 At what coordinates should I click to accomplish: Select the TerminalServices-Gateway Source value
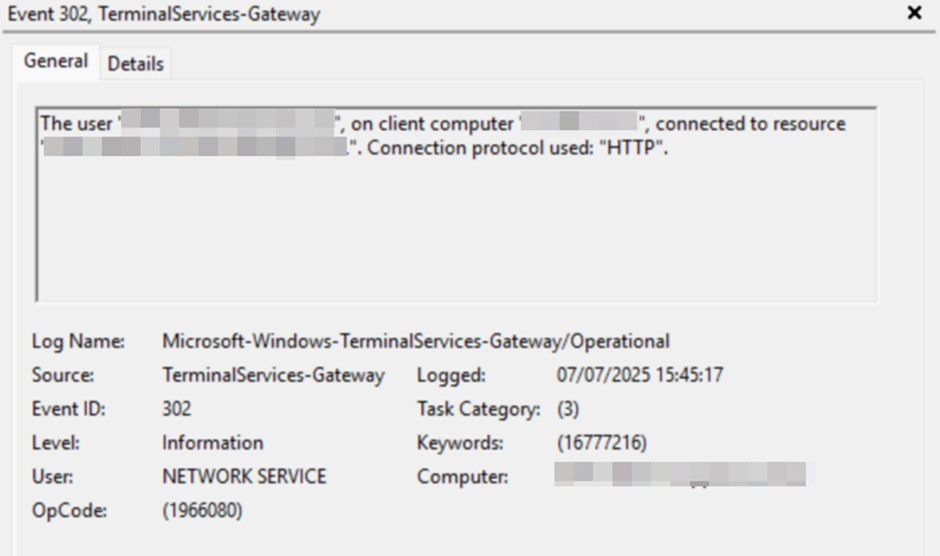(x=273, y=375)
